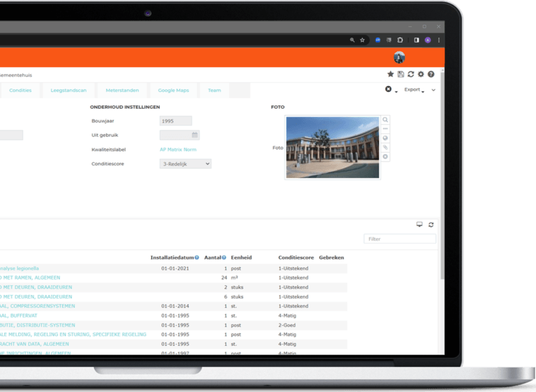
Task: Click the building photo thumbnail
Action: (x=332, y=148)
